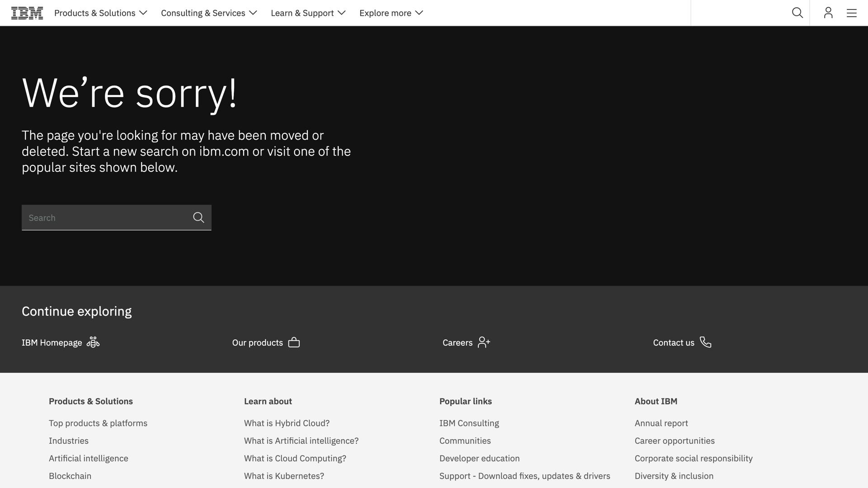Open the Careers link
The width and height of the screenshot is (868, 488).
[458, 343]
